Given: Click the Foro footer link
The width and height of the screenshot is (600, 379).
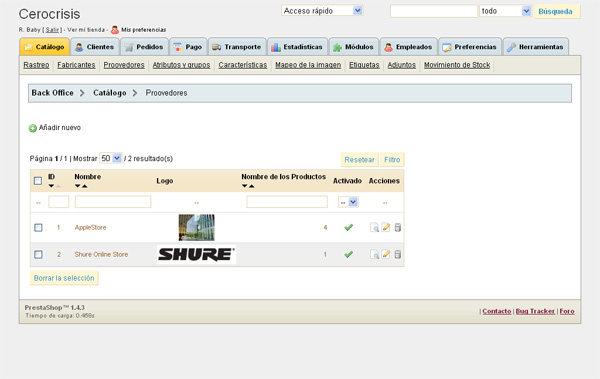Looking at the screenshot, I should pos(567,311).
